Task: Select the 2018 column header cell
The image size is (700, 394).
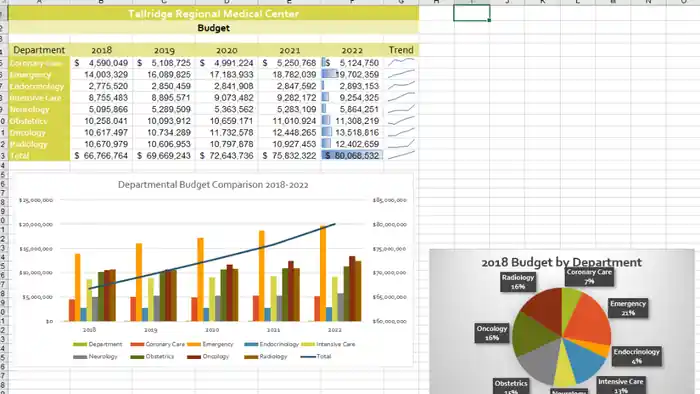Action: 101,50
